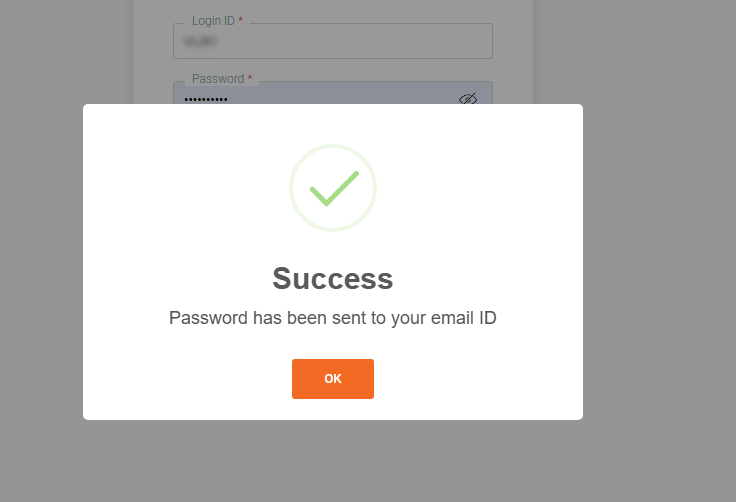Click the masked password dots
The height and width of the screenshot is (502, 736).
[206, 100]
